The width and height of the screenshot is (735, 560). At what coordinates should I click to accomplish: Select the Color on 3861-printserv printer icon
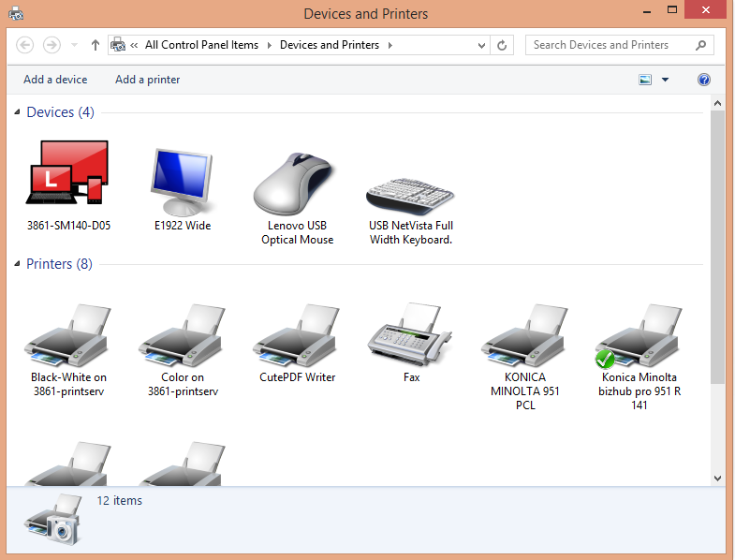pyautogui.click(x=182, y=335)
